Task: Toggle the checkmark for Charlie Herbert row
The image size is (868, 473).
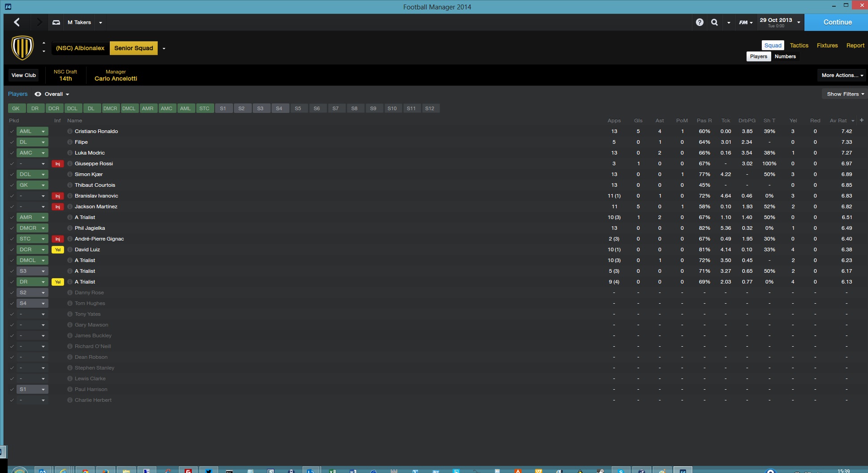Action: pyautogui.click(x=12, y=400)
